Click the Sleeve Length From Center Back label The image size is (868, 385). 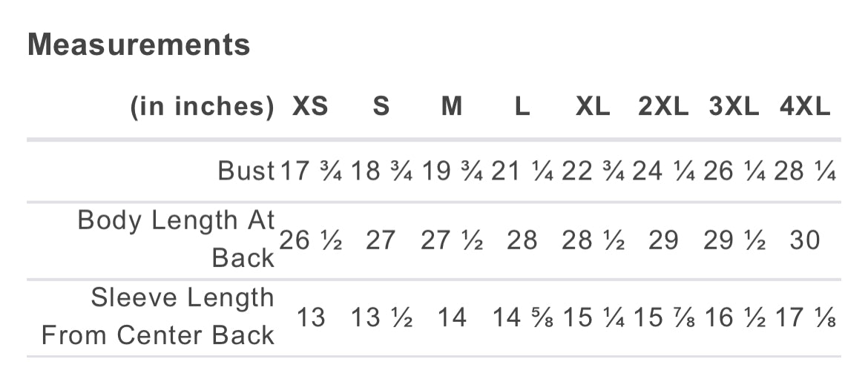158,317
